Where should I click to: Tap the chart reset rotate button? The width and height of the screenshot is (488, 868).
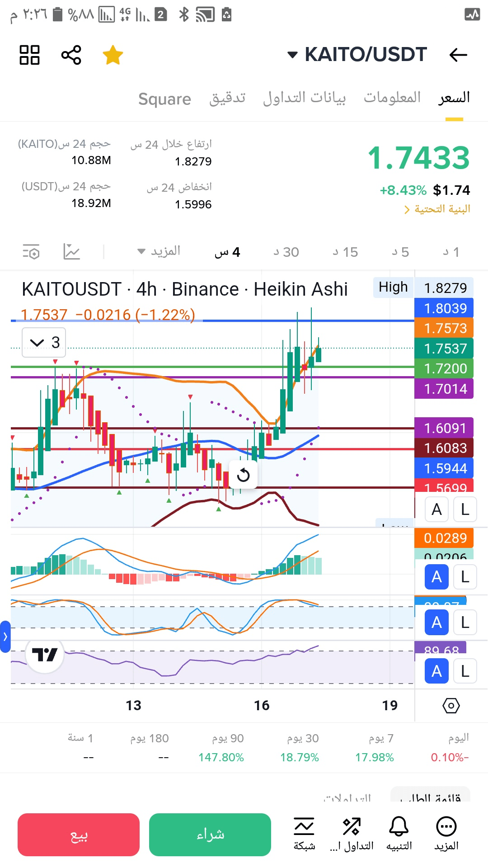(x=243, y=475)
